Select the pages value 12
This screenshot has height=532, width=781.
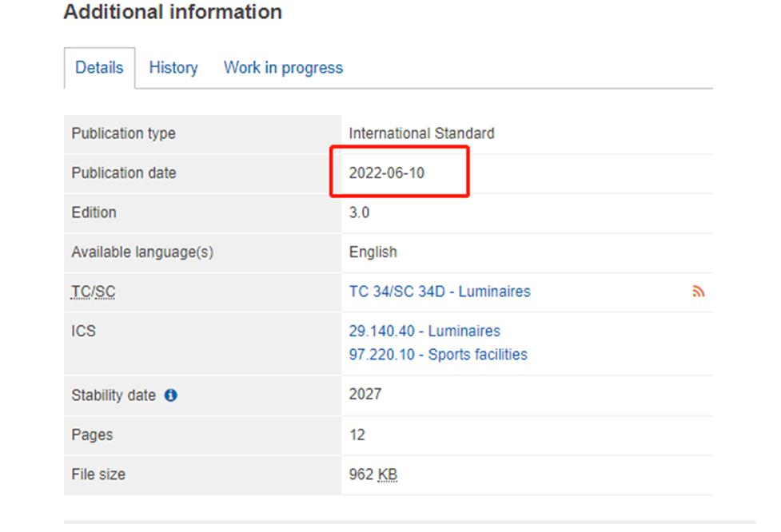[x=357, y=435]
